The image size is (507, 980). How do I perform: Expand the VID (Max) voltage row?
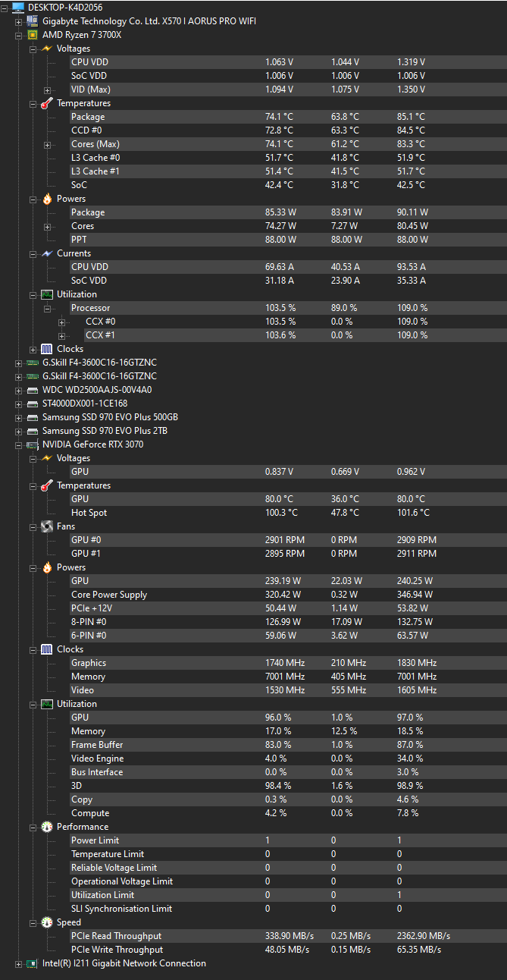point(47,90)
